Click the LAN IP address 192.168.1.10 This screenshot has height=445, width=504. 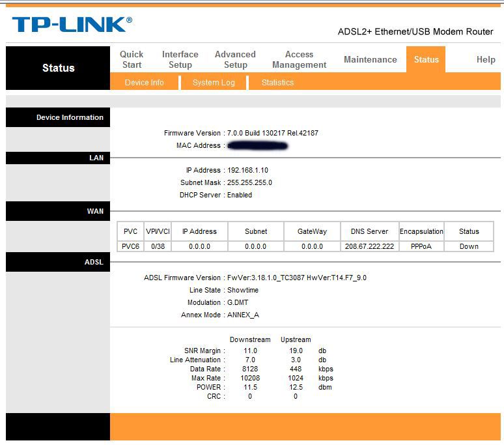click(x=247, y=170)
